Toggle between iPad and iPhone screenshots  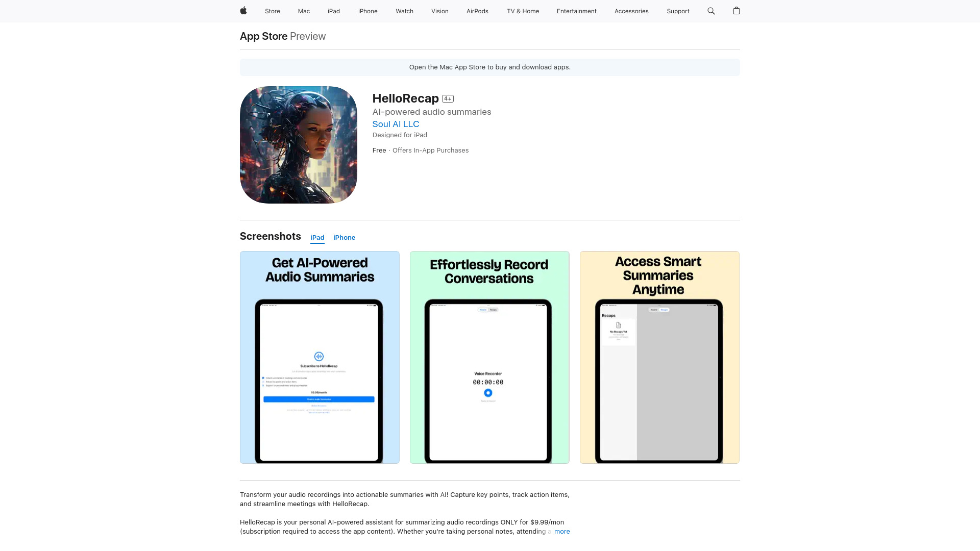(344, 237)
